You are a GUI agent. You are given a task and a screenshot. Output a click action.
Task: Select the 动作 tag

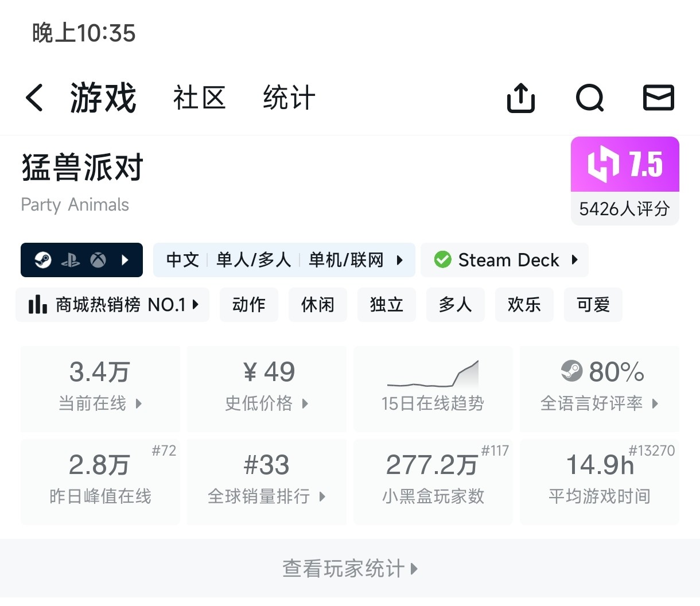coord(249,304)
